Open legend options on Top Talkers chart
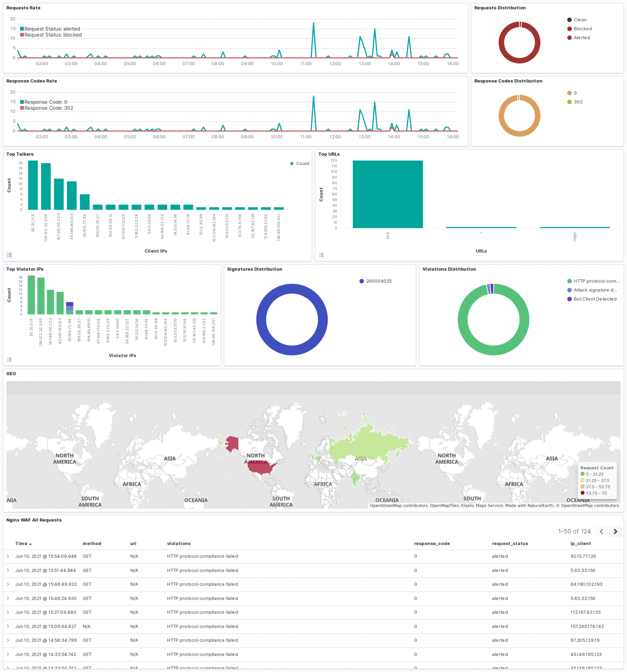Screen dimensions: 627x672 pyautogui.click(x=10, y=255)
